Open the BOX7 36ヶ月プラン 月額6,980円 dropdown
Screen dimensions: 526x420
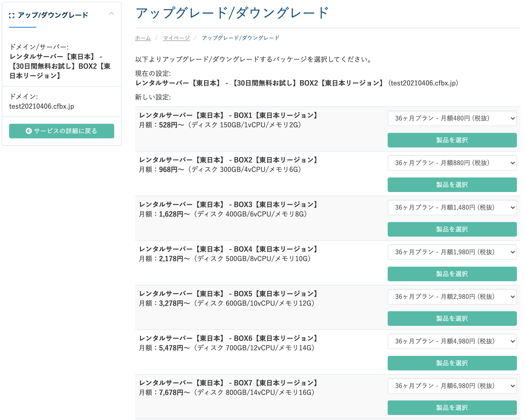(452, 386)
